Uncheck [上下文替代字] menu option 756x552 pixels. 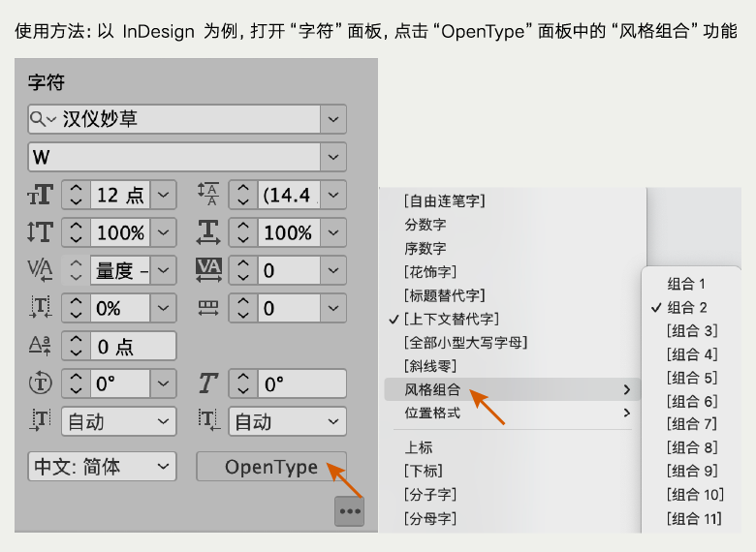(452, 319)
